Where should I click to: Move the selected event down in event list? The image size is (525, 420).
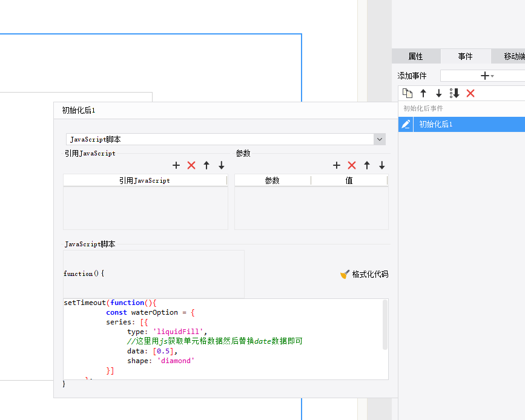click(438, 93)
